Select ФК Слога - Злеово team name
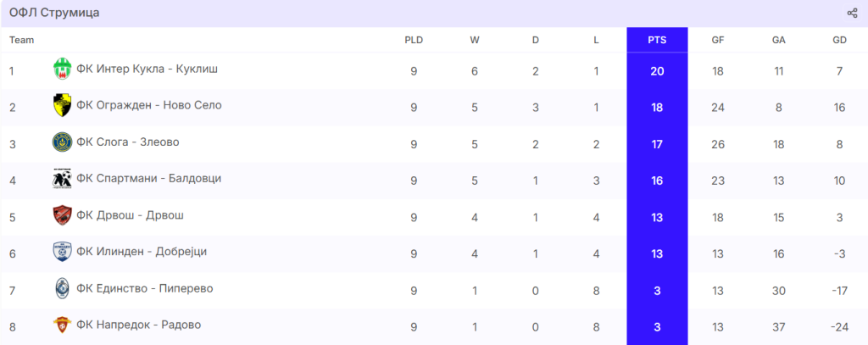 point(128,142)
